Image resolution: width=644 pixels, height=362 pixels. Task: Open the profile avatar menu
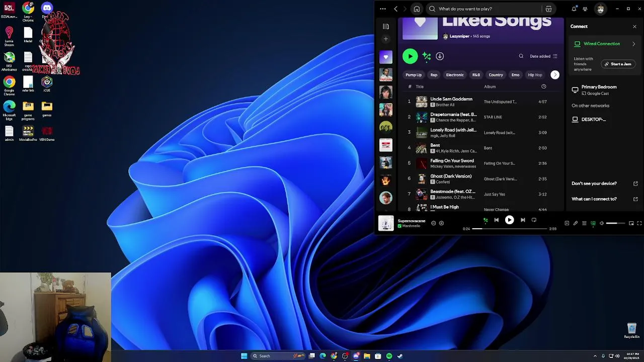(600, 9)
